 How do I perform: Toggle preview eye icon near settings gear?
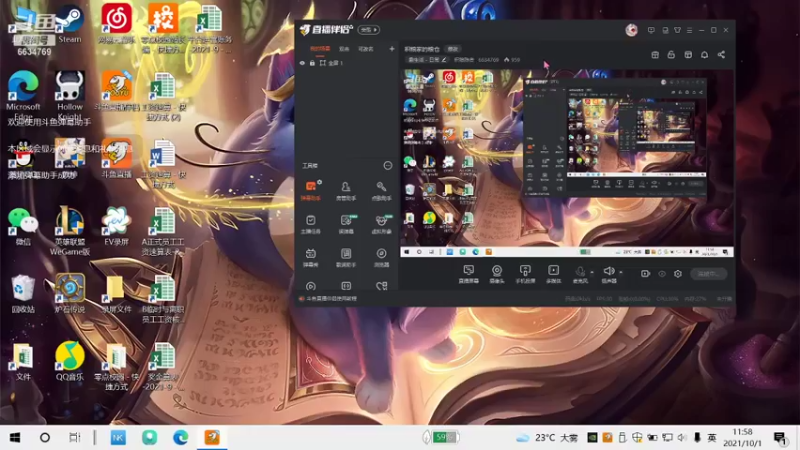coord(662,274)
